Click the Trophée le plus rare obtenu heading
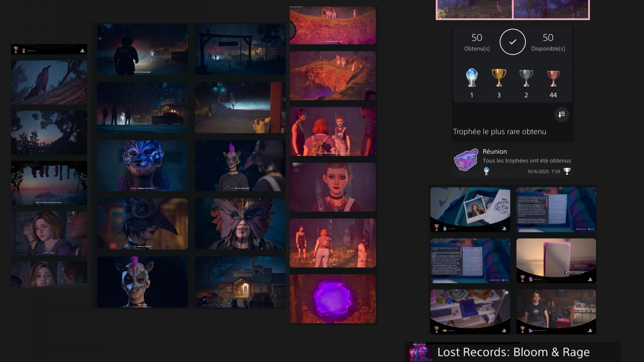 (x=499, y=132)
